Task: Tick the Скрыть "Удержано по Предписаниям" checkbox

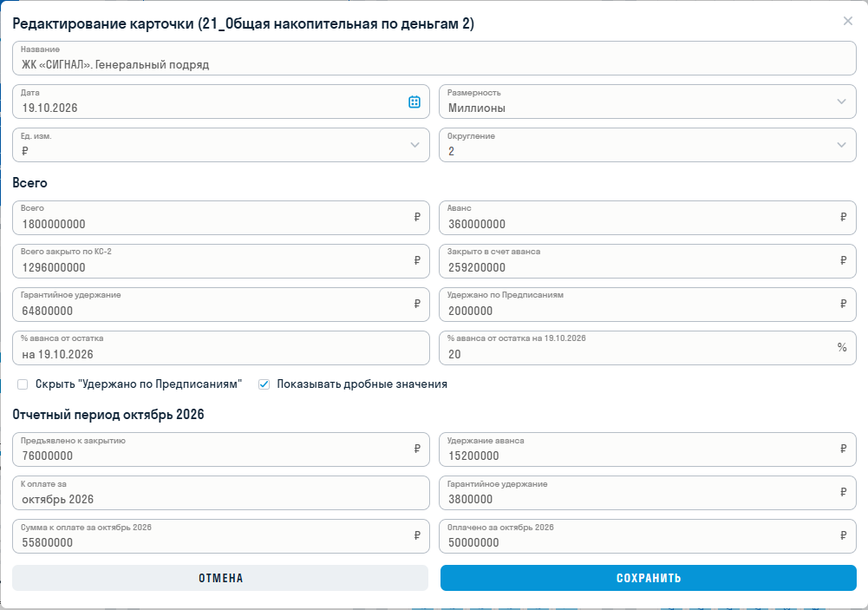Action: (23, 384)
